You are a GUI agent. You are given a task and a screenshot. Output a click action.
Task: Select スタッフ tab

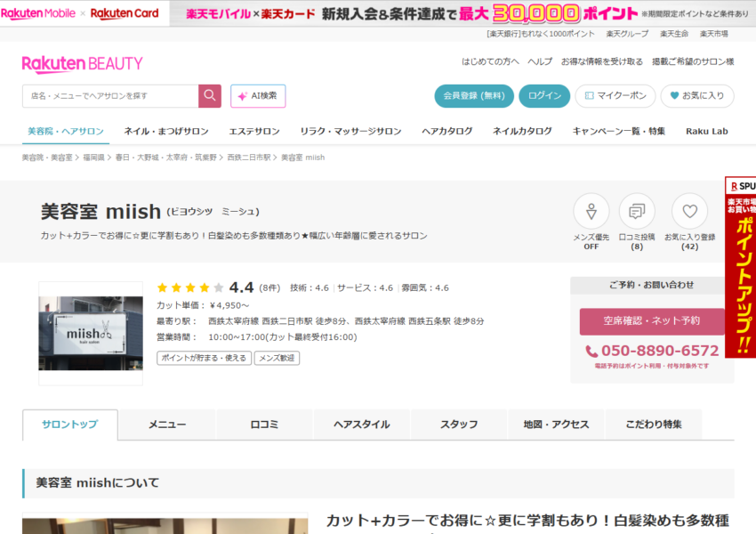(459, 425)
